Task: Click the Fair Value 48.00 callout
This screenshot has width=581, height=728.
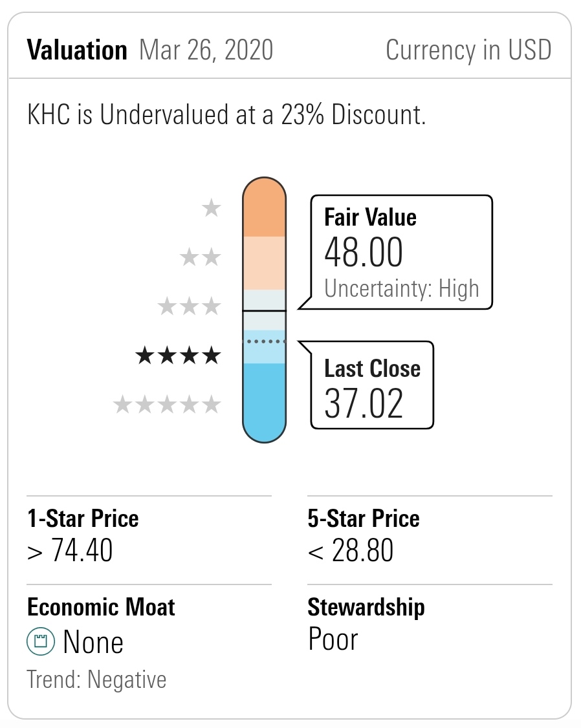Action: pyautogui.click(x=401, y=251)
